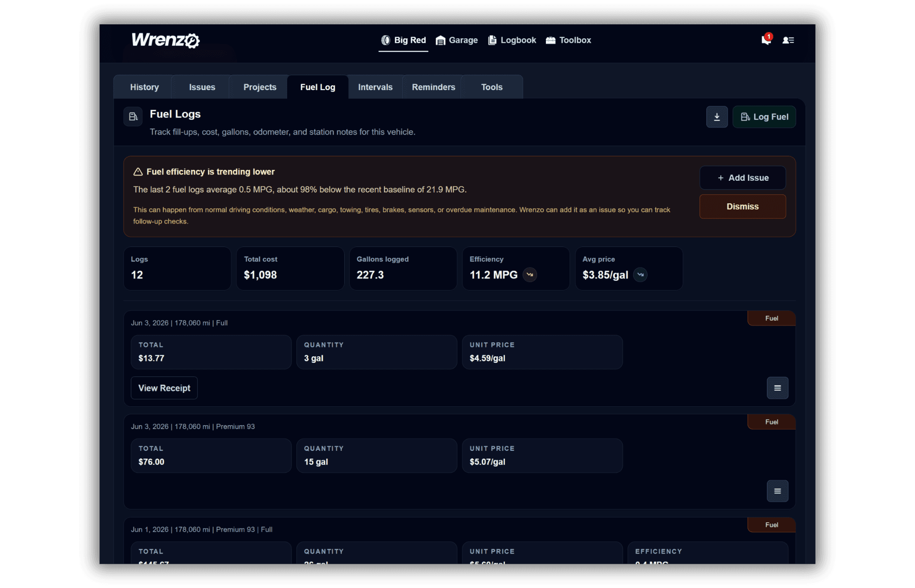915x588 pixels.
Task: Click the Avg price trend icon
Action: pyautogui.click(x=640, y=275)
